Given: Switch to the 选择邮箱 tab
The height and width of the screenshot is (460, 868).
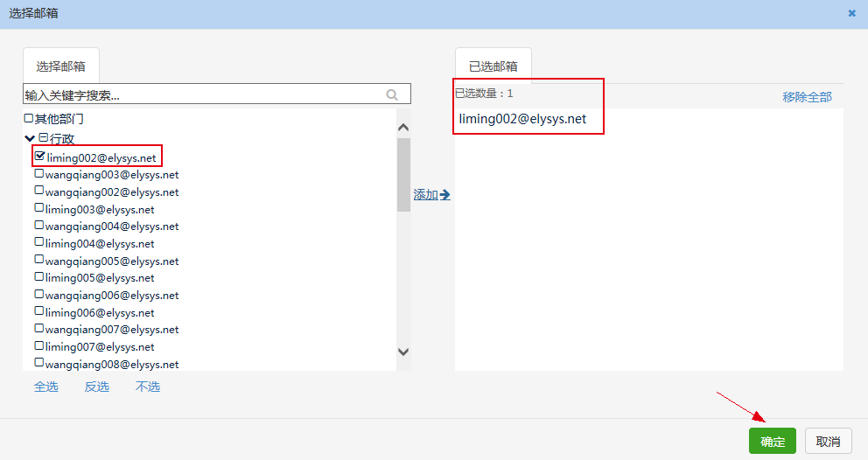Looking at the screenshot, I should tap(60, 66).
